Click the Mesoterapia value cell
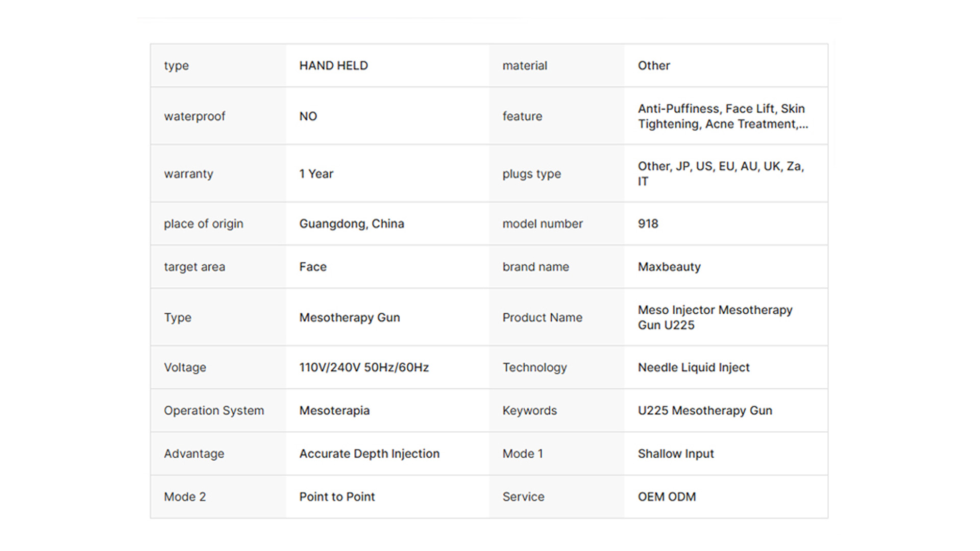The width and height of the screenshot is (980, 551). click(x=334, y=411)
